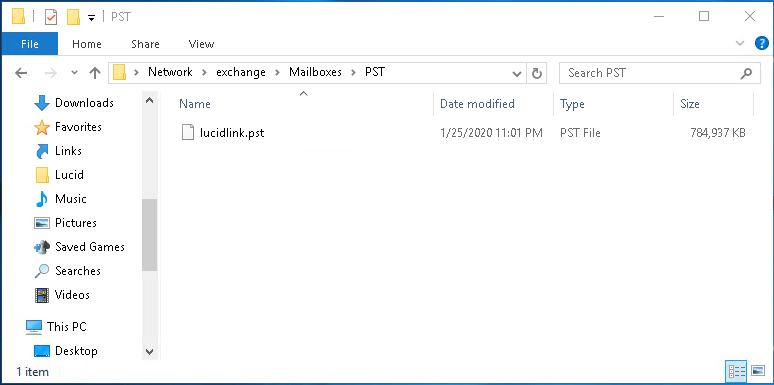
Task: Click the Mailboxes breadcrumb in address bar
Action: (315, 72)
